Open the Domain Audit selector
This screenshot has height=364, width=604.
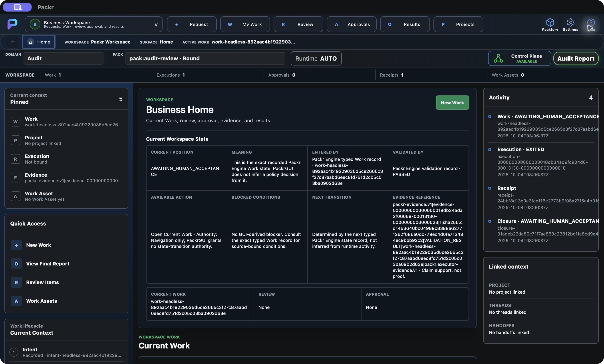[64, 58]
